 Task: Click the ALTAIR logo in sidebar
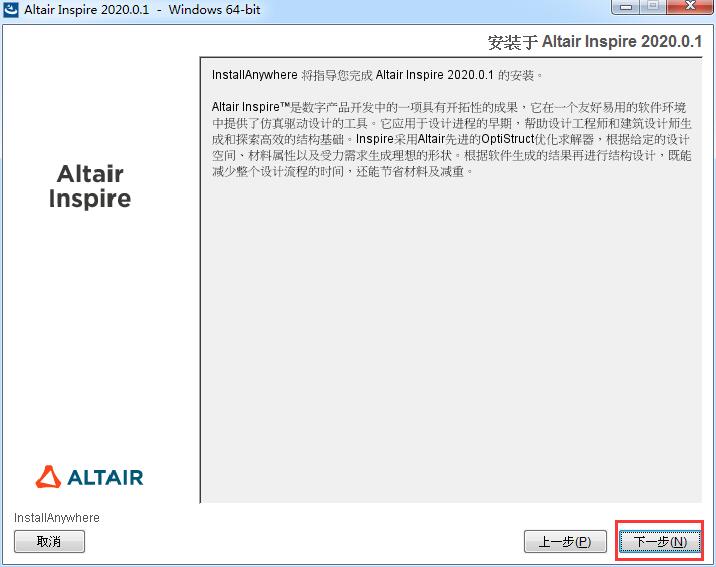coord(90,477)
